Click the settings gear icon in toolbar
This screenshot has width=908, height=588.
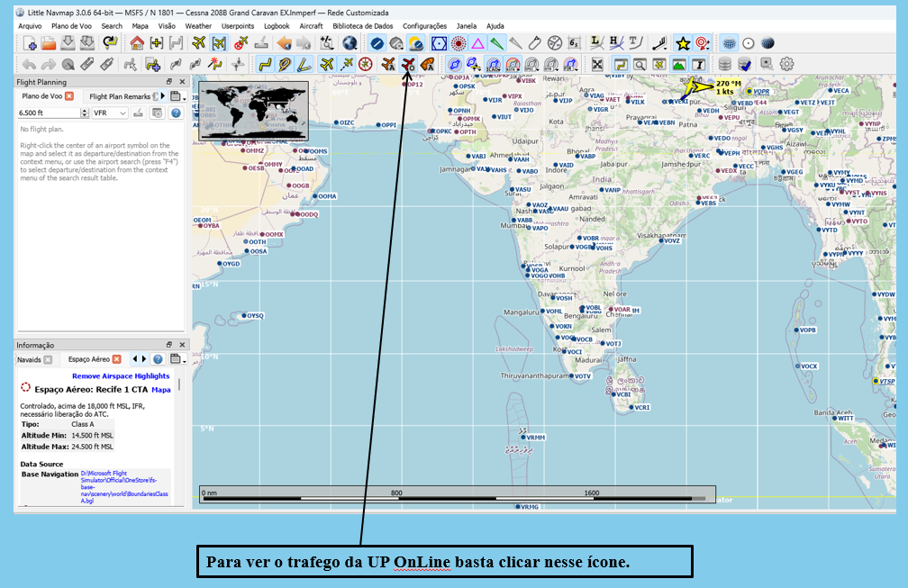point(786,64)
